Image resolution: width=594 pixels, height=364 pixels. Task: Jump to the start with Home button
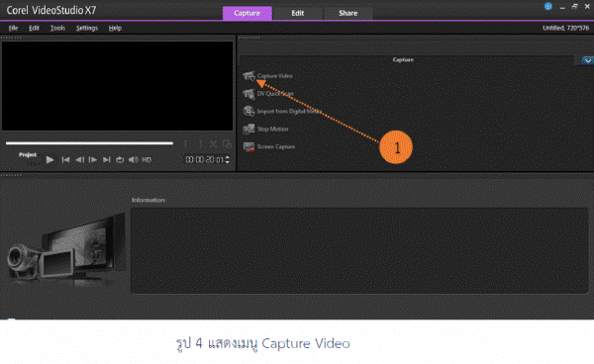65,159
